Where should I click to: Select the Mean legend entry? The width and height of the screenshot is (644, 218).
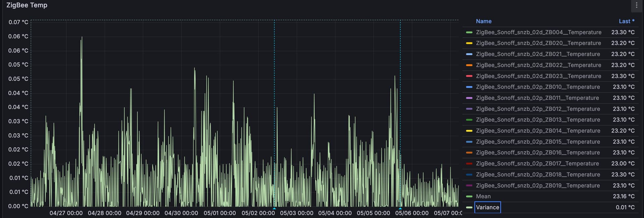[483, 197]
